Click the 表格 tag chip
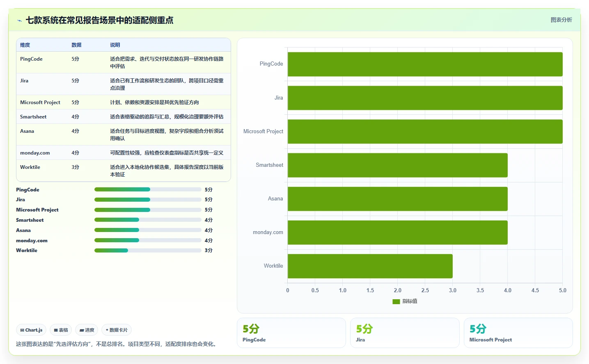Viewport: 589px width, 364px height. pyautogui.click(x=61, y=330)
